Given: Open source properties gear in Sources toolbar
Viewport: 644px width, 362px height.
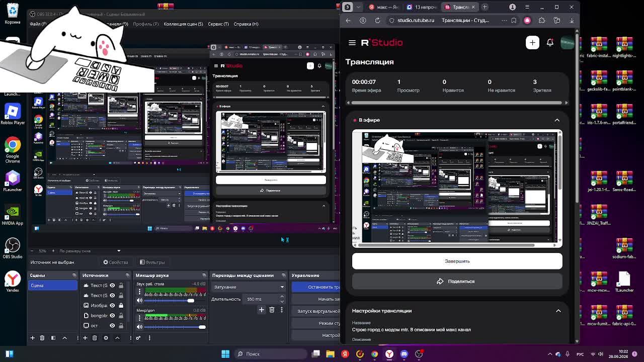Looking at the screenshot, I should [106, 338].
